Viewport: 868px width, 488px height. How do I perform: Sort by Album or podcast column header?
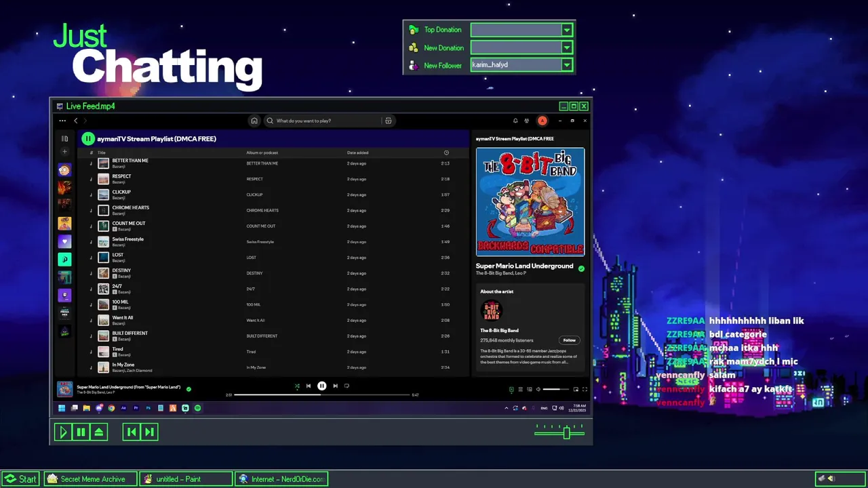tap(262, 152)
